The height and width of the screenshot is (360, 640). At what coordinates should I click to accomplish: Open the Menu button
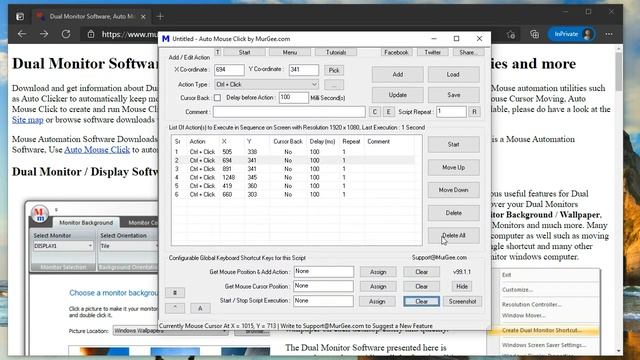coord(290,52)
